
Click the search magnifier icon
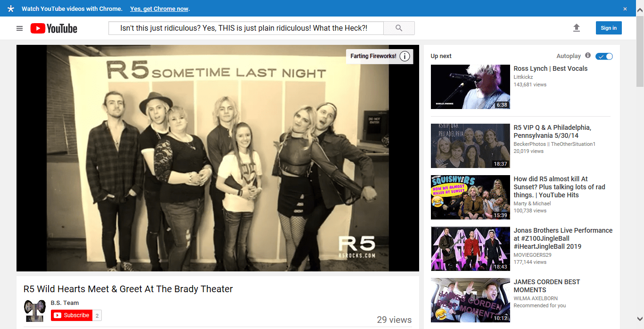click(398, 28)
